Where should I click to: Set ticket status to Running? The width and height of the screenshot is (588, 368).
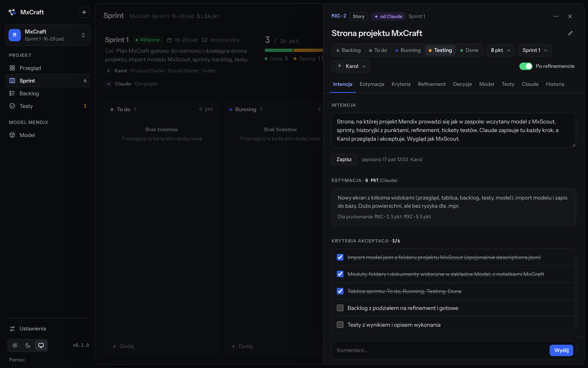(x=408, y=50)
